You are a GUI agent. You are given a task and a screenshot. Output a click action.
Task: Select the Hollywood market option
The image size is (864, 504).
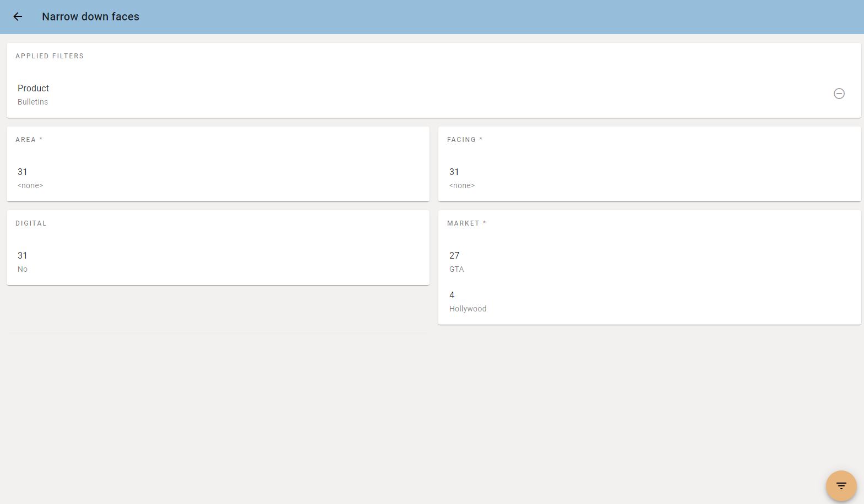(649, 300)
